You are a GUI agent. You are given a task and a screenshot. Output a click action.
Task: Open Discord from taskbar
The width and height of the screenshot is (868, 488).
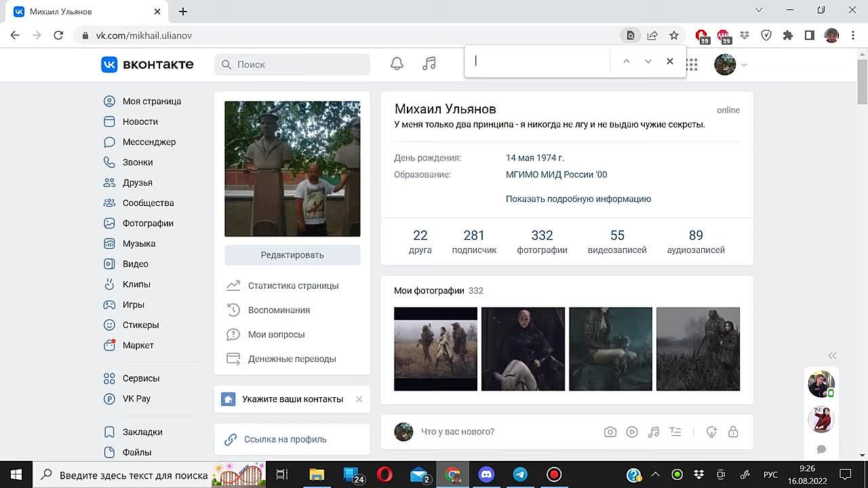(x=486, y=474)
